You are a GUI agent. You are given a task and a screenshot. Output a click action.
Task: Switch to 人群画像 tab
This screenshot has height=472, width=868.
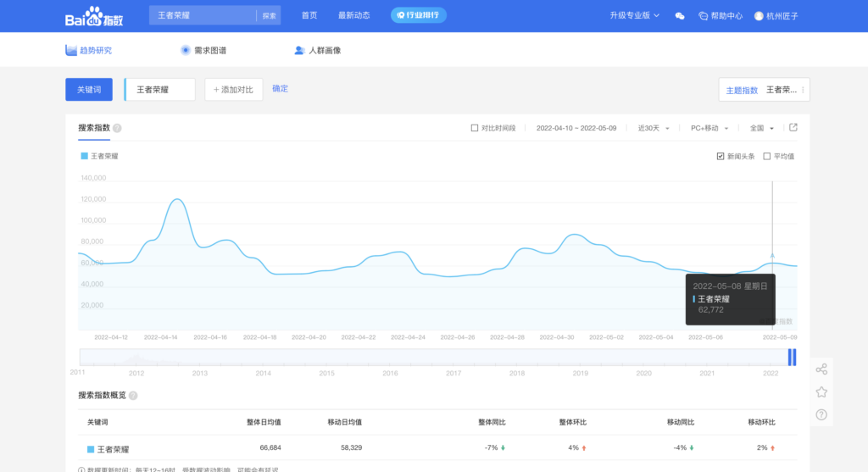coord(317,50)
